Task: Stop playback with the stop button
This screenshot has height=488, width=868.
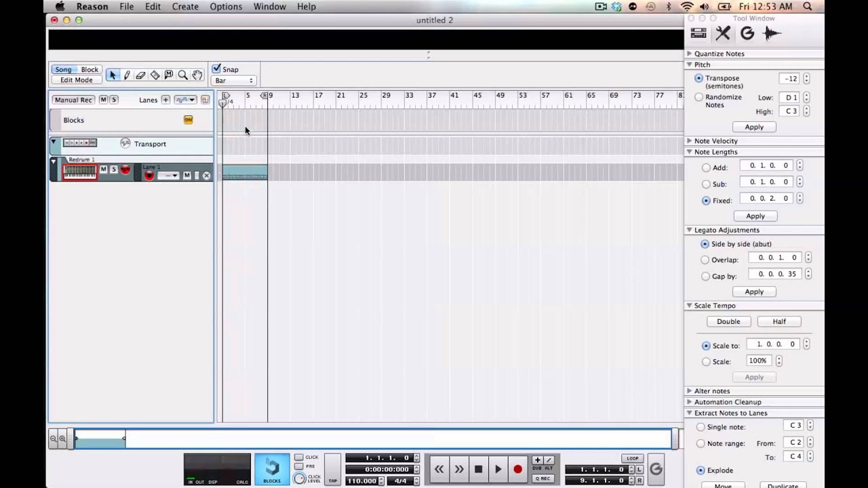Action: point(478,469)
